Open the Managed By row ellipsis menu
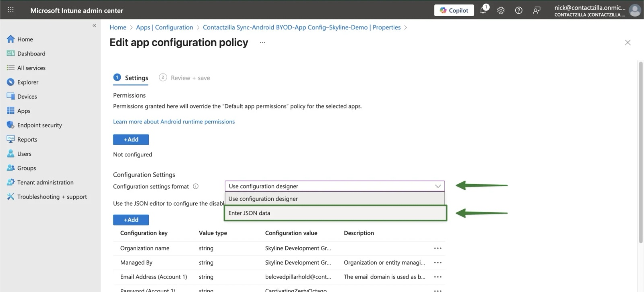644x292 pixels. click(438, 263)
